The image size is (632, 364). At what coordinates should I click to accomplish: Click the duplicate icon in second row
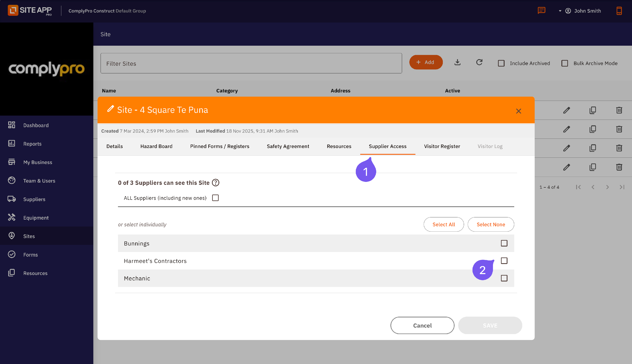click(592, 129)
